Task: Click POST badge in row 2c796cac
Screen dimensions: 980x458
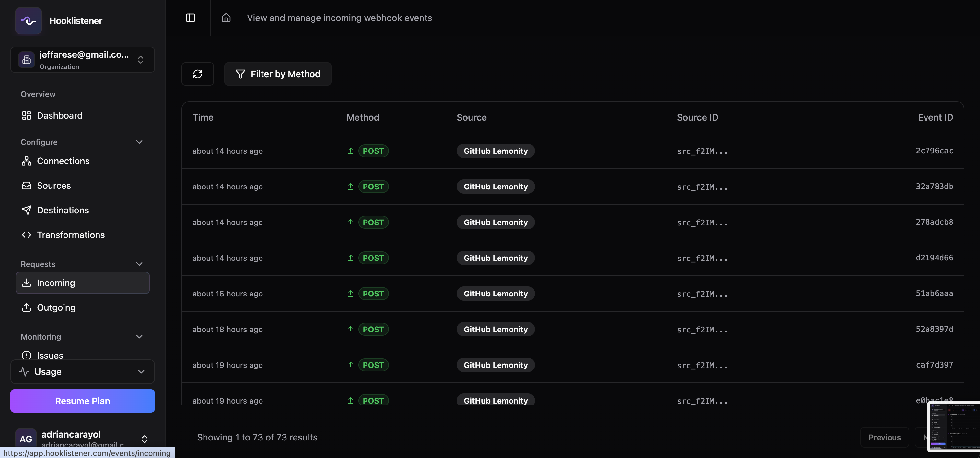Action: pos(373,151)
